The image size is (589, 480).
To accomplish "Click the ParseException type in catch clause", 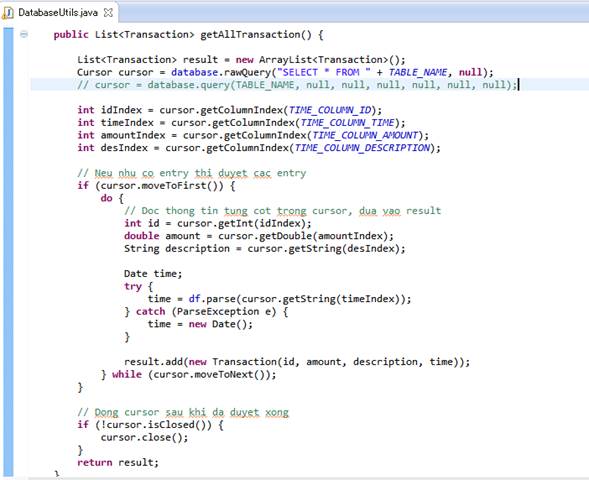I will (218, 311).
